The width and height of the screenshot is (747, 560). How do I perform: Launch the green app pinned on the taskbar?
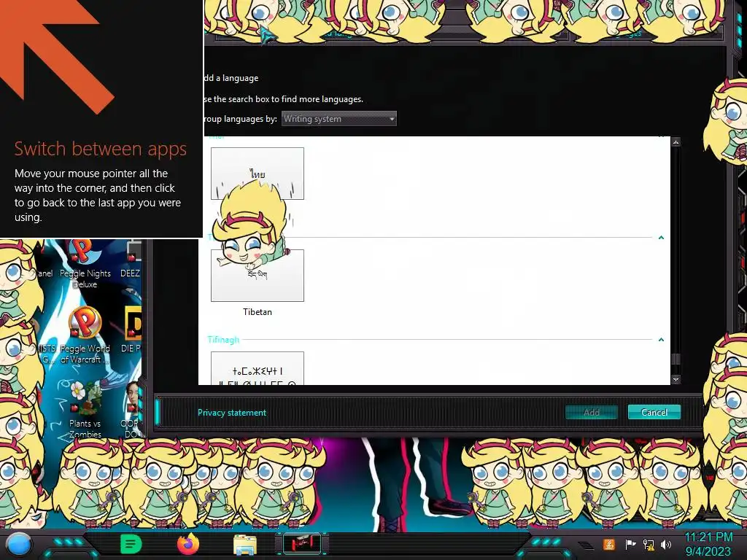click(x=131, y=544)
